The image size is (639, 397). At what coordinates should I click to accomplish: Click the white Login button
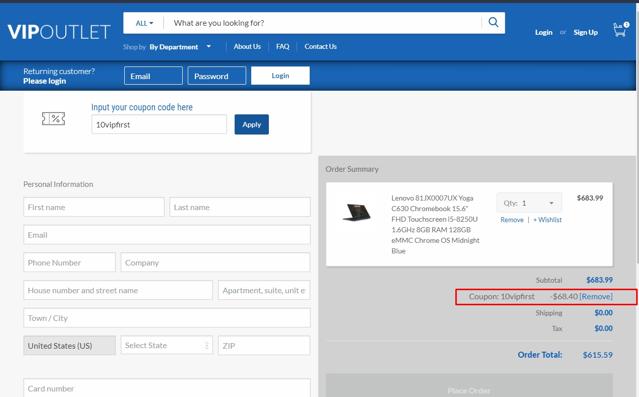280,75
